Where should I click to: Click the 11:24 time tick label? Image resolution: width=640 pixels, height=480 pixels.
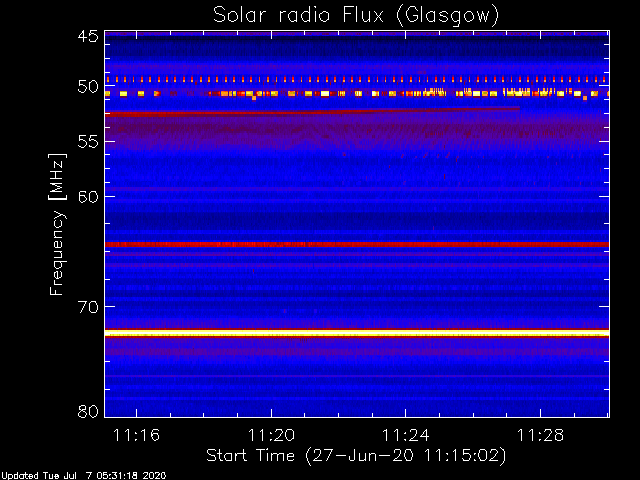pyautogui.click(x=406, y=435)
